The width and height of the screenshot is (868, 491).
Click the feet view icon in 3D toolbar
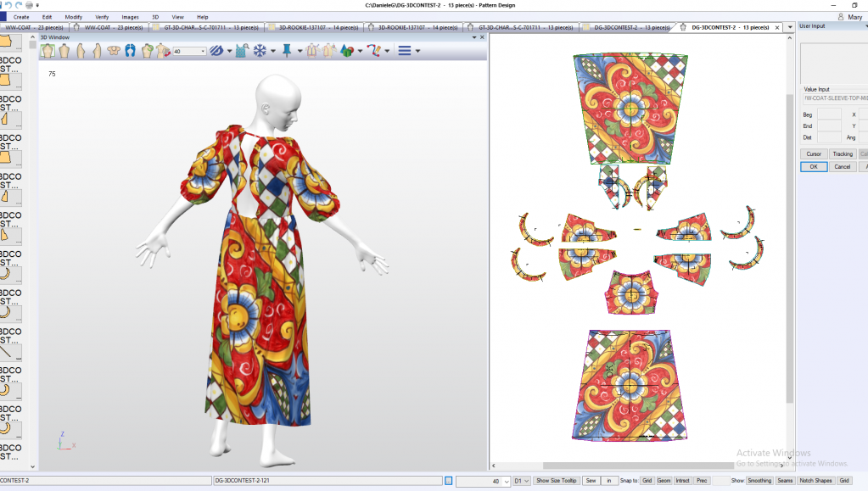(x=130, y=51)
